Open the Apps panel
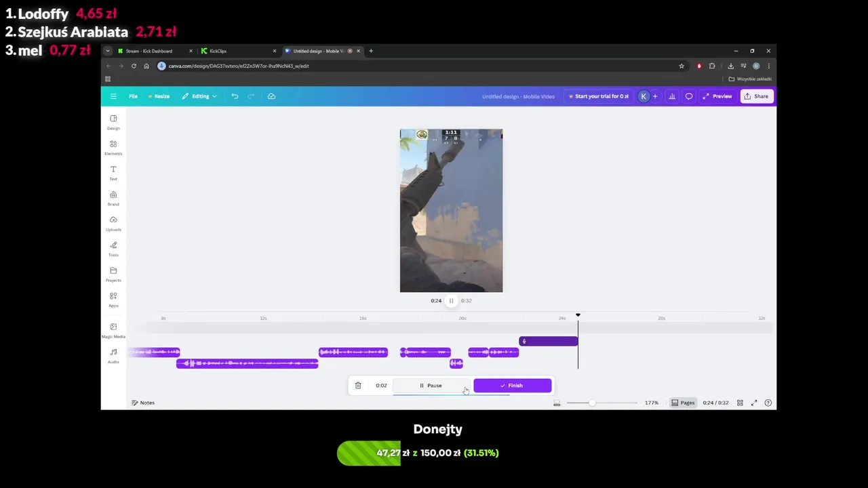868x488 pixels. 113,300
